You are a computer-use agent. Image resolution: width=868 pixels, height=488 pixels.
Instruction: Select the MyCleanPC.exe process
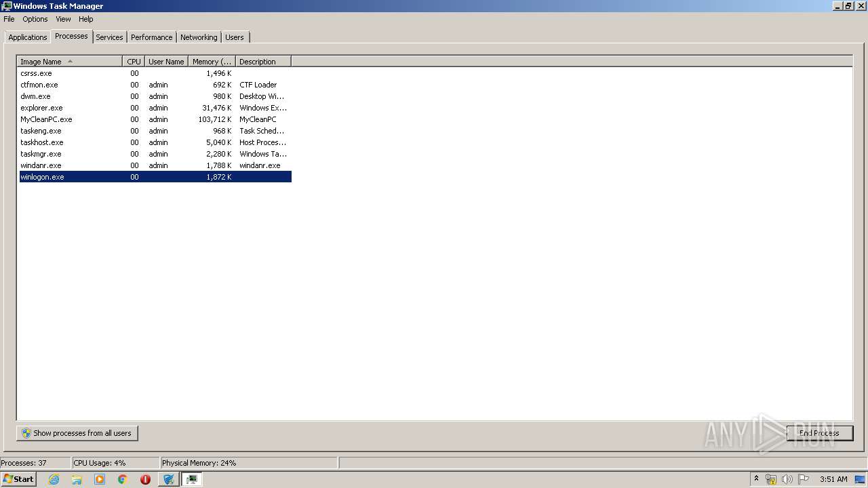[155, 119]
